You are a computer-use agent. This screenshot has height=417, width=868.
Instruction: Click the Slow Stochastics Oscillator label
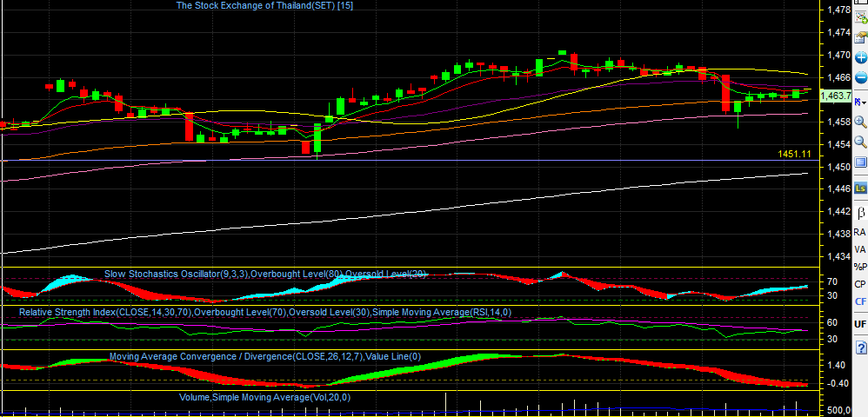pos(265,274)
